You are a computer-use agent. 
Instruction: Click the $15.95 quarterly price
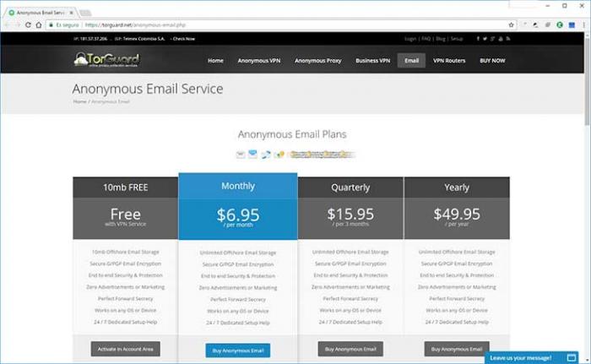[x=350, y=214]
